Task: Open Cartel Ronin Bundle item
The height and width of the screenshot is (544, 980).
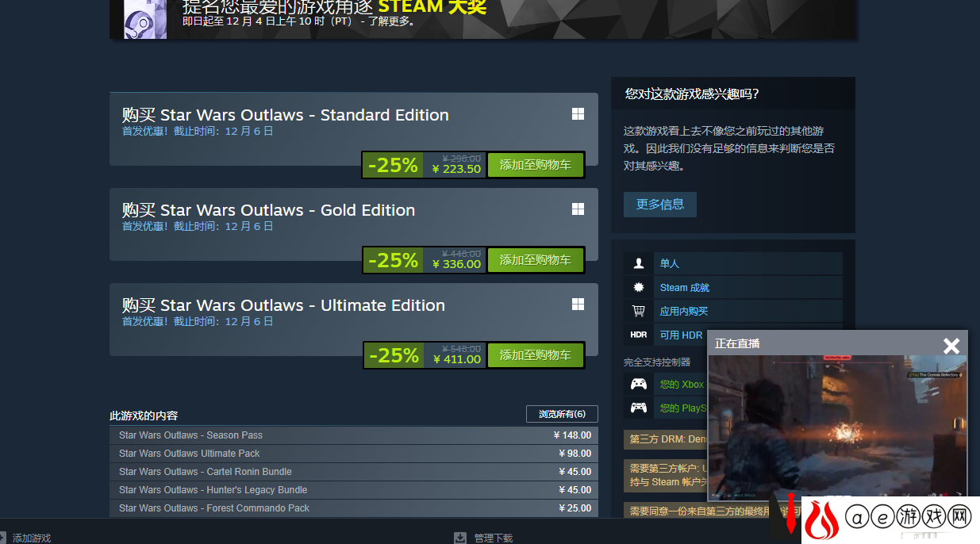Action: 354,472
